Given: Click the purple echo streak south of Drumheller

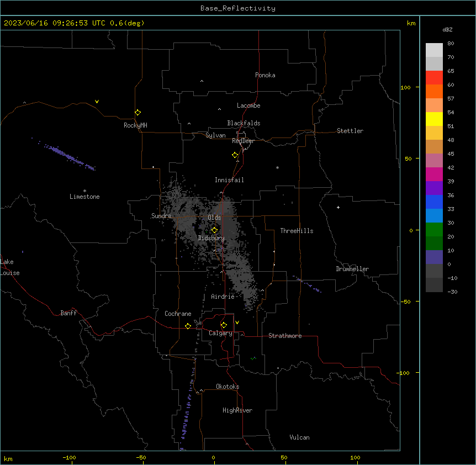Looking at the screenshot, I should point(308,284).
